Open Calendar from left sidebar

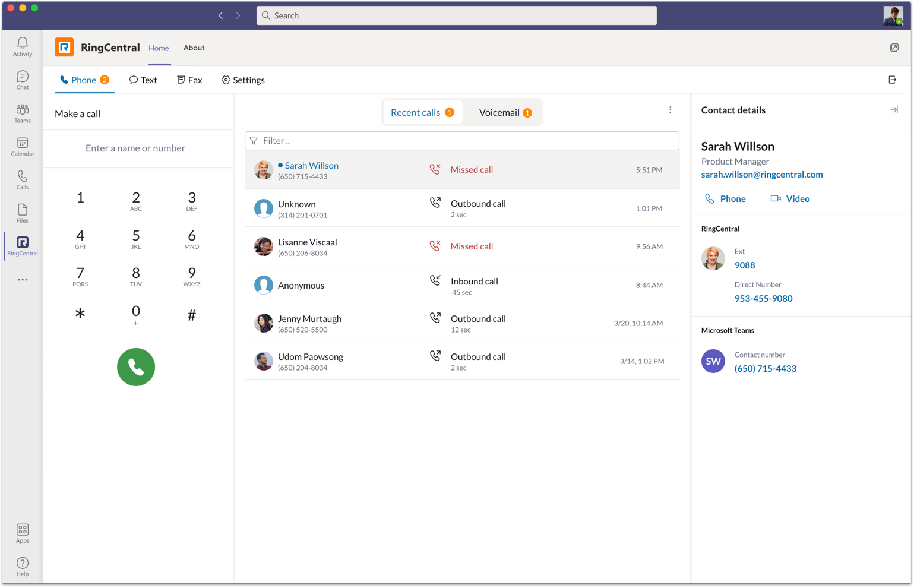tap(23, 146)
